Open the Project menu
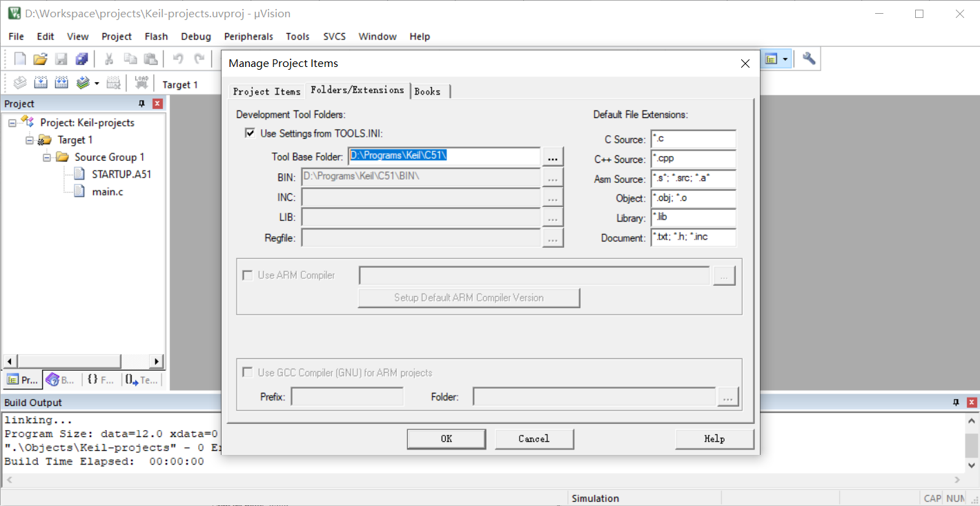Image resolution: width=980 pixels, height=506 pixels. coord(117,37)
